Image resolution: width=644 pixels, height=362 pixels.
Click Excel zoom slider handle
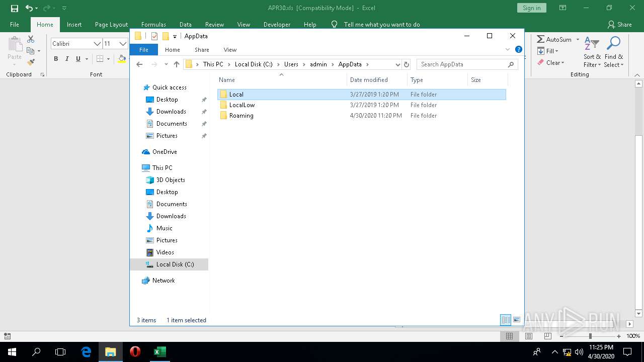590,336
